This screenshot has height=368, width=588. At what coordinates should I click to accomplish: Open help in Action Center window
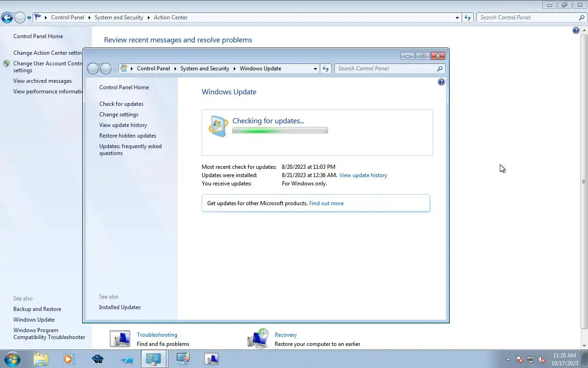pyautogui.click(x=576, y=30)
